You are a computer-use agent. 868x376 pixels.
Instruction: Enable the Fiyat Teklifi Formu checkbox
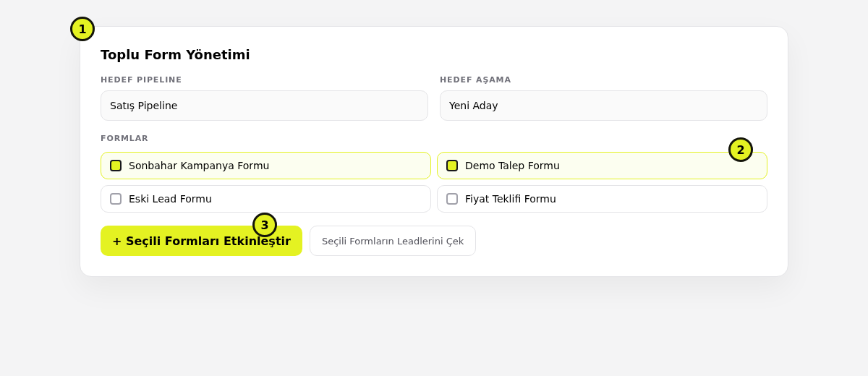pyautogui.click(x=452, y=199)
